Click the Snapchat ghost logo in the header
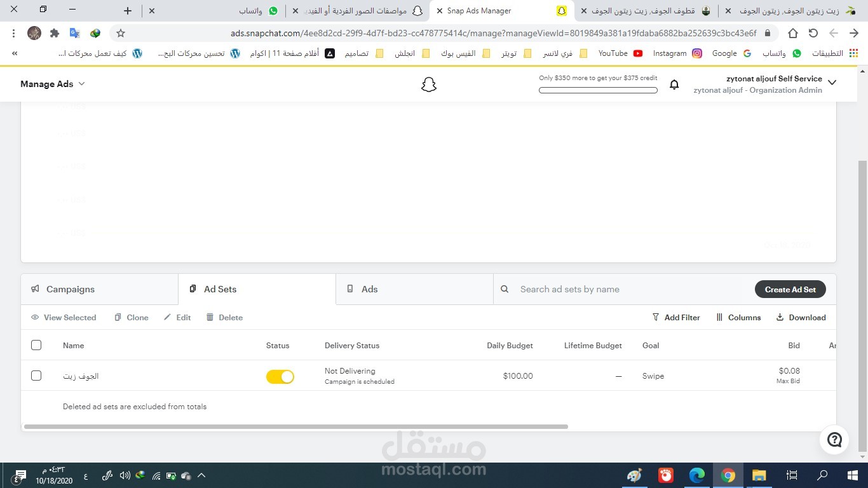This screenshot has height=488, width=868. (429, 85)
